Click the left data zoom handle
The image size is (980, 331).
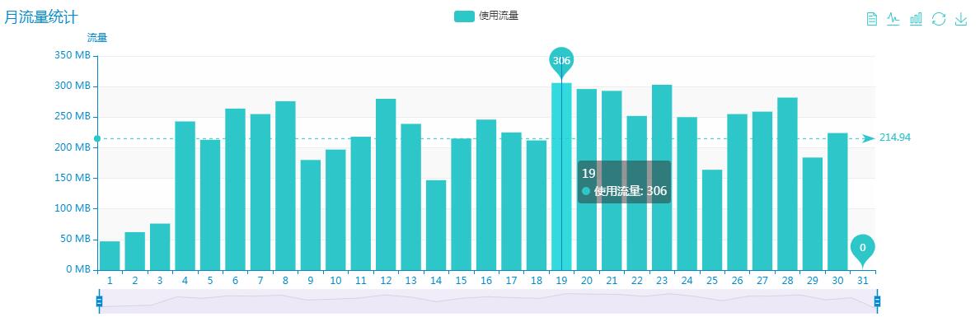coord(99,301)
